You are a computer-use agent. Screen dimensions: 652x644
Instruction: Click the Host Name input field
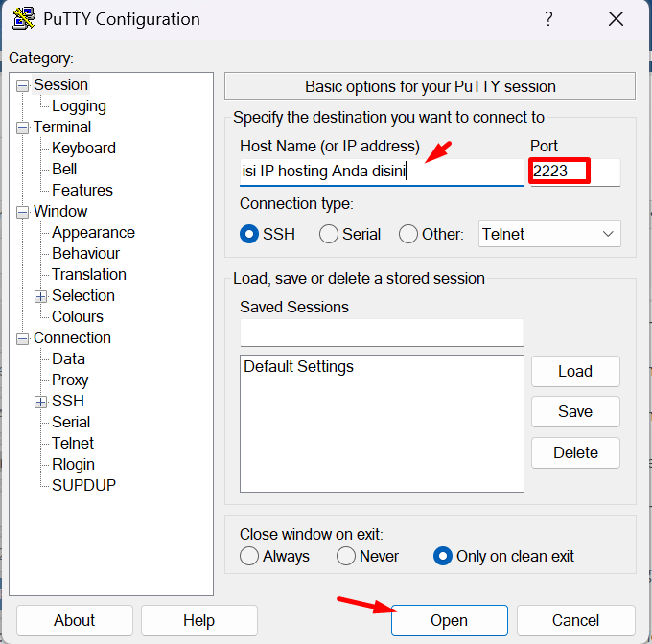[x=382, y=172]
